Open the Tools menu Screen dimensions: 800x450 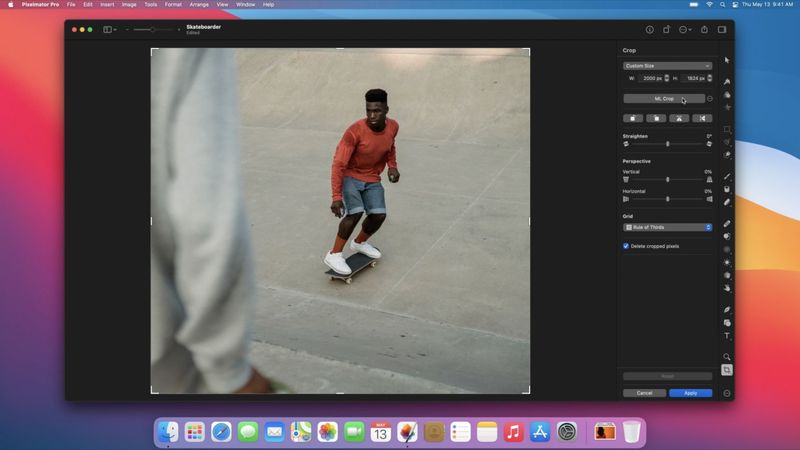tap(151, 5)
